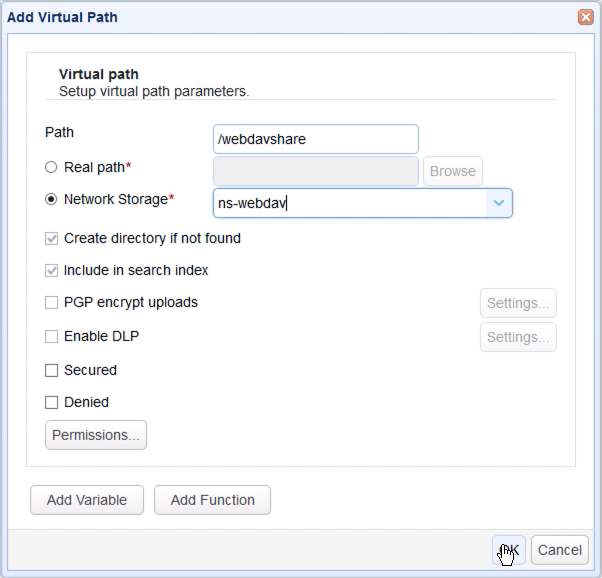Toggle Create directory if not found checkbox
Screen dimensions: 602x578
(52, 239)
